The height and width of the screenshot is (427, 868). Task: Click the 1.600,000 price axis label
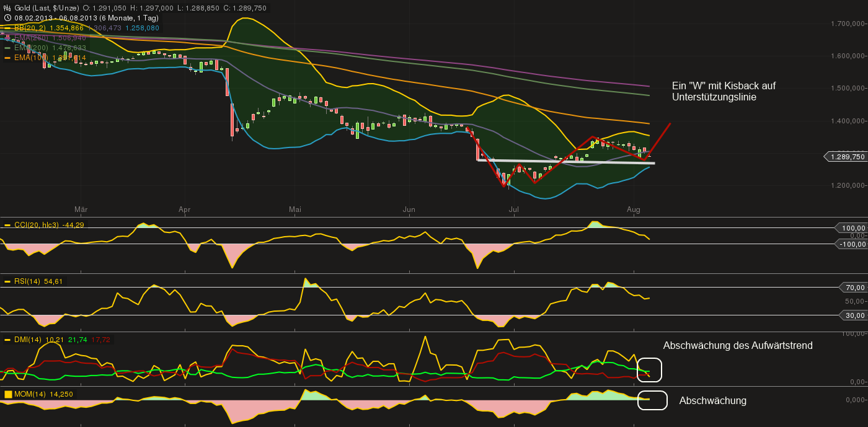(849, 56)
